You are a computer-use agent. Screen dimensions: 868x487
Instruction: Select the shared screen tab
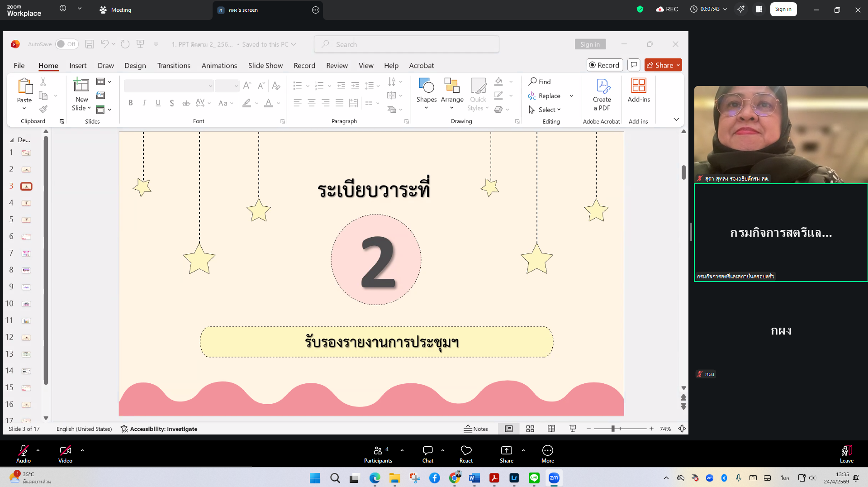(267, 10)
